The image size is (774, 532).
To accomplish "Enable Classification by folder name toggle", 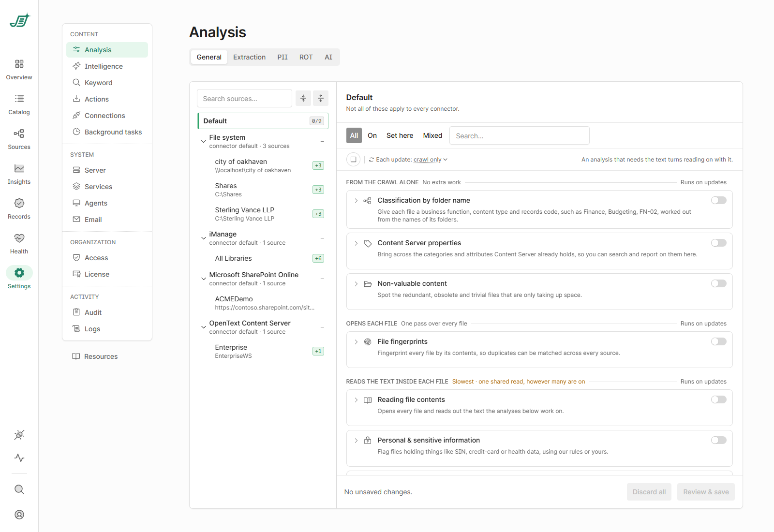I will (x=719, y=200).
